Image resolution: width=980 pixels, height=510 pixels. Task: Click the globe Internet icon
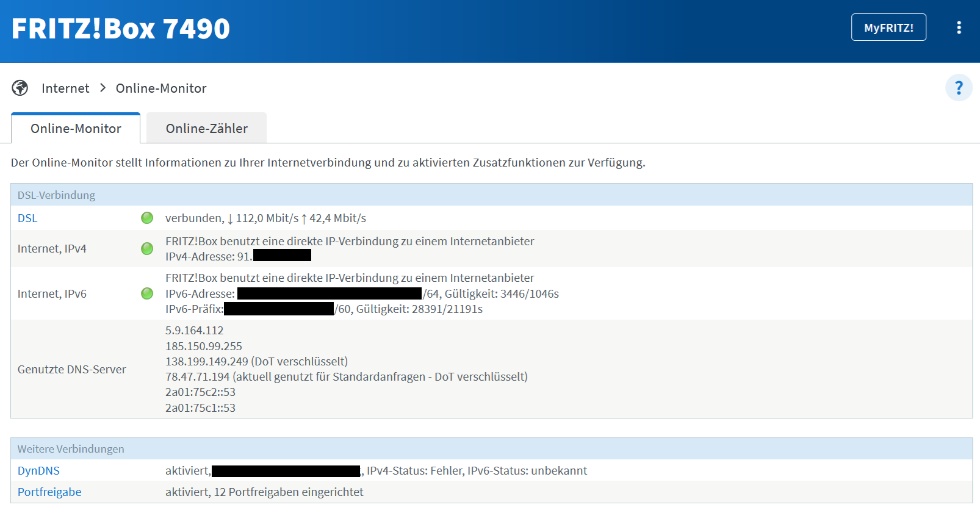pyautogui.click(x=20, y=88)
